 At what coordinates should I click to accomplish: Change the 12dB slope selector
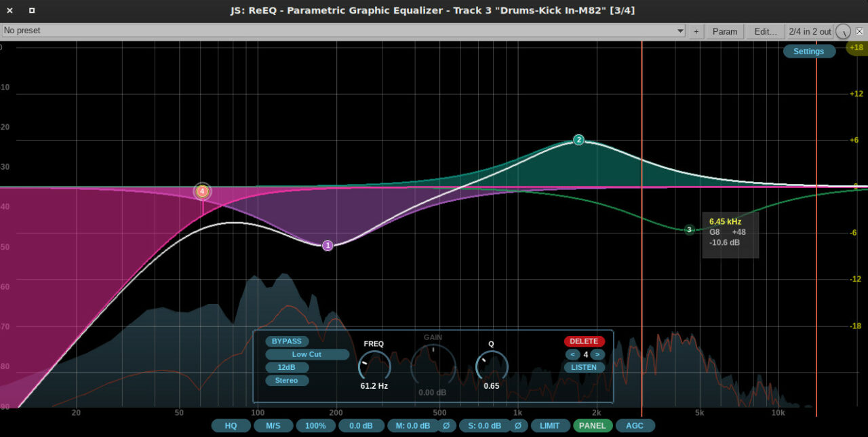pos(287,367)
